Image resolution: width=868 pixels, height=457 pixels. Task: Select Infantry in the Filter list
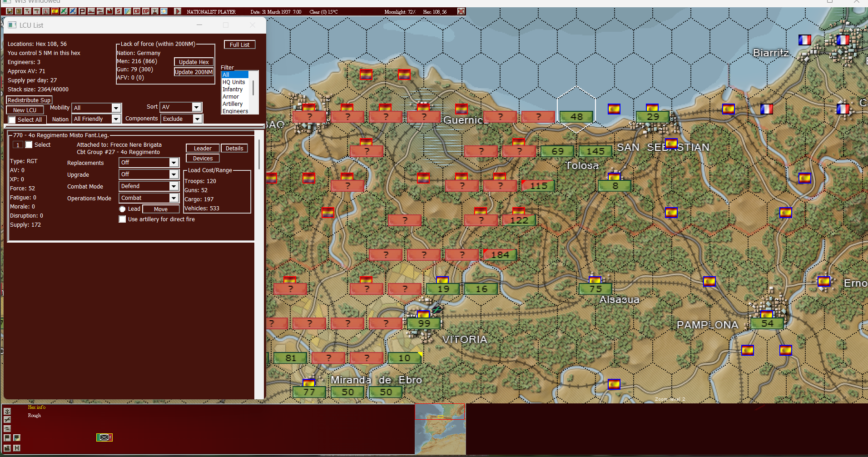pyautogui.click(x=233, y=89)
